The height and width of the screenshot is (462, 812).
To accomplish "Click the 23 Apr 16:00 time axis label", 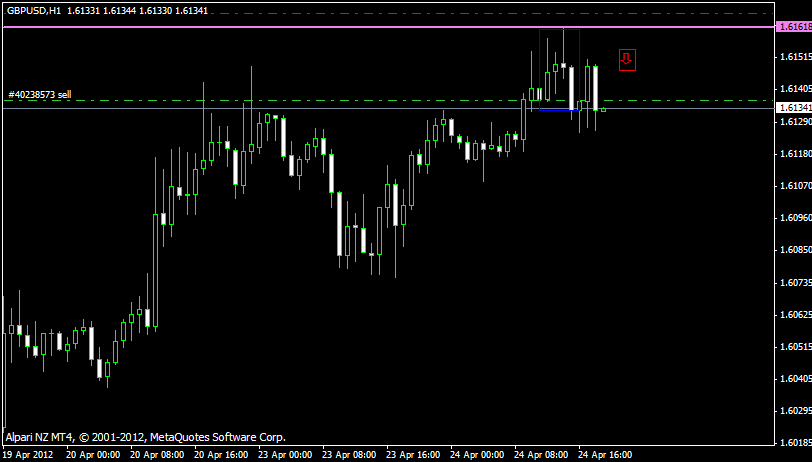I will tap(414, 455).
